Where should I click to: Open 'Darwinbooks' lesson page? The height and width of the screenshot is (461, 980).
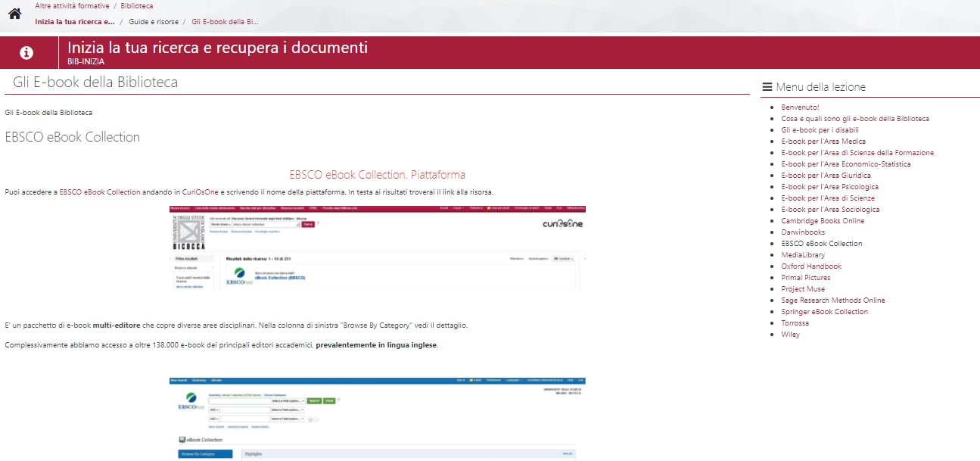tap(803, 232)
